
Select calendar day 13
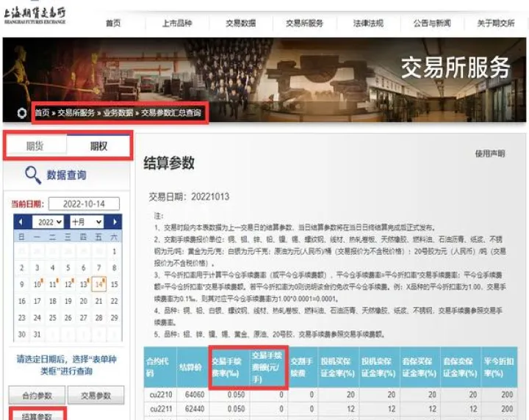coord(83,284)
